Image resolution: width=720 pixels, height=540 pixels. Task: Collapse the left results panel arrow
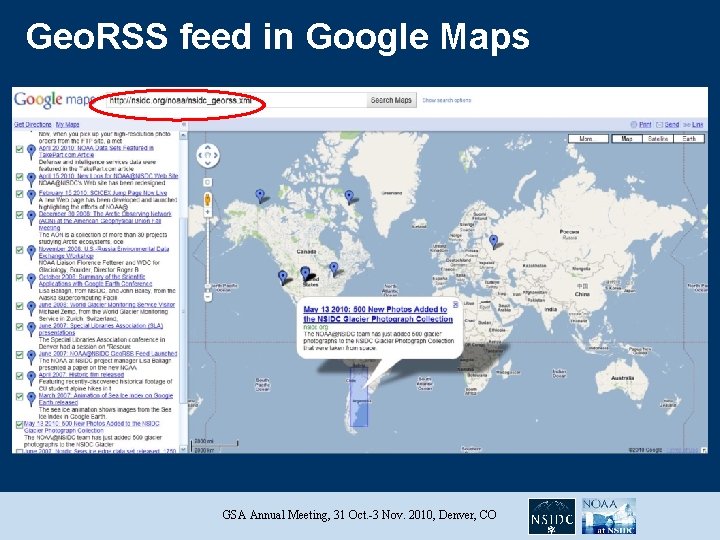click(x=184, y=124)
